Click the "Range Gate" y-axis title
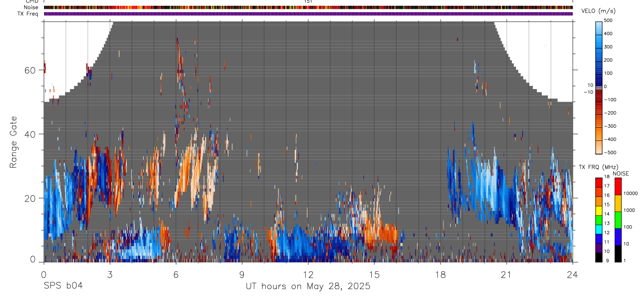This screenshot has height=297, width=644. click(14, 142)
